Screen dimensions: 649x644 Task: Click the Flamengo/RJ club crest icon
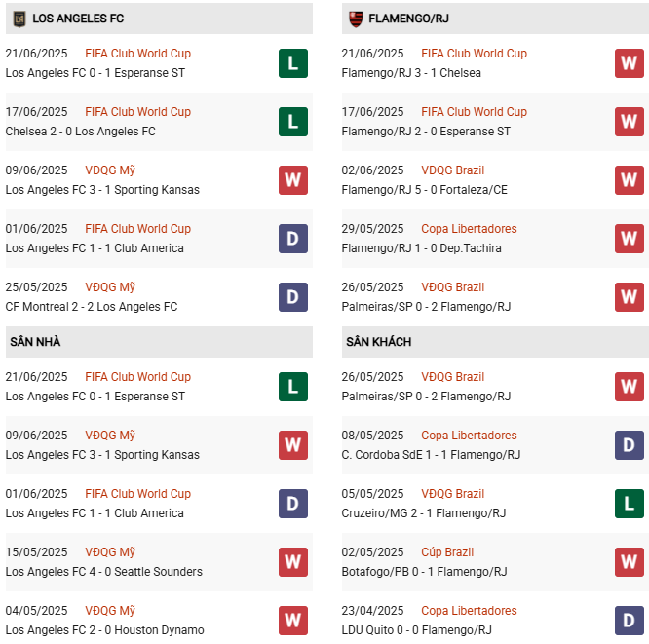(x=355, y=19)
